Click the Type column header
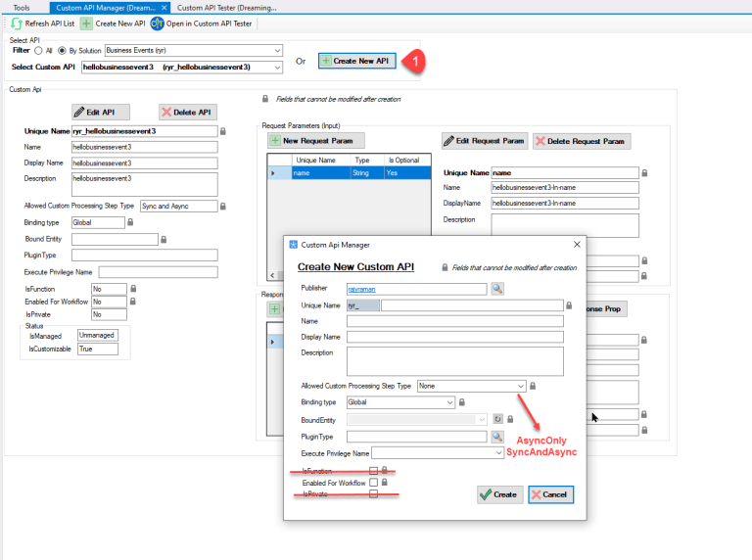The width and height of the screenshot is (752, 560). coord(362,161)
